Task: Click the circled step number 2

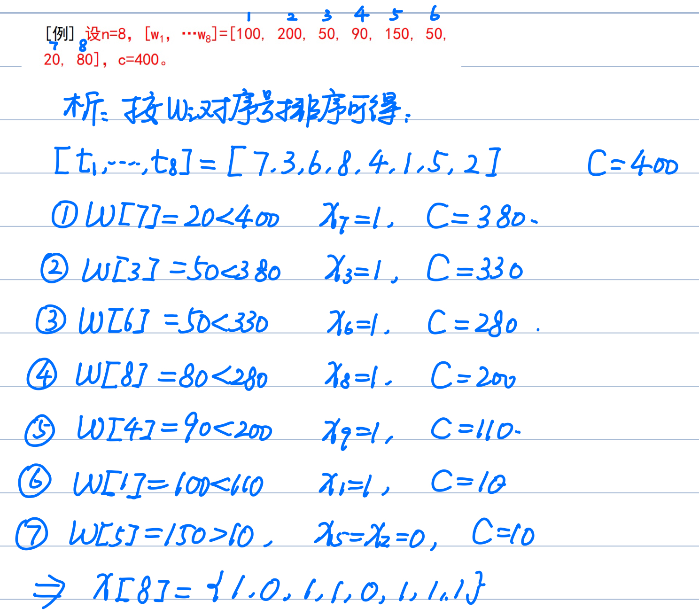Action: click(x=54, y=268)
